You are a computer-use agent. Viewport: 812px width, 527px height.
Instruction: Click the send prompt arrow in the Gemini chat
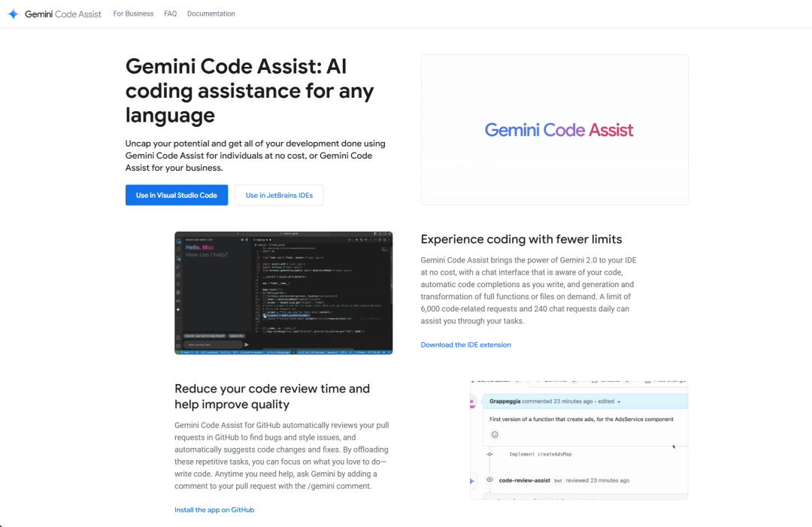click(247, 344)
